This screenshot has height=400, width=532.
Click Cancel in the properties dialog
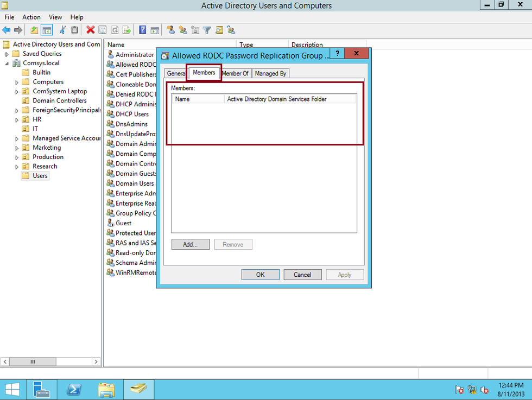(302, 275)
